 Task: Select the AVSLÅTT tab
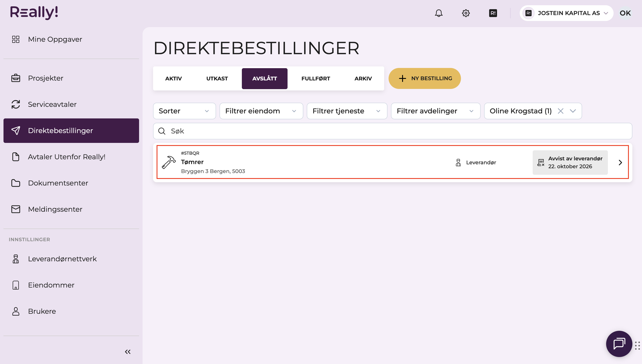point(264,78)
